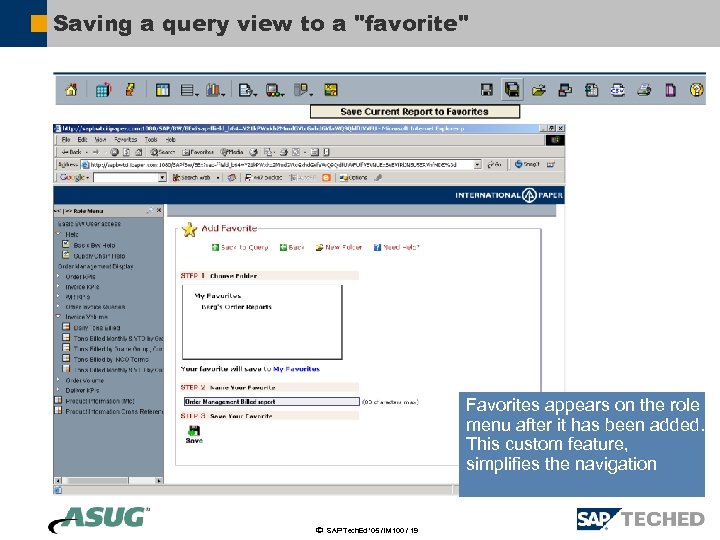Click the blue My Favorites link
Image resolution: width=720 pixels, height=540 pixels.
[x=296, y=369]
